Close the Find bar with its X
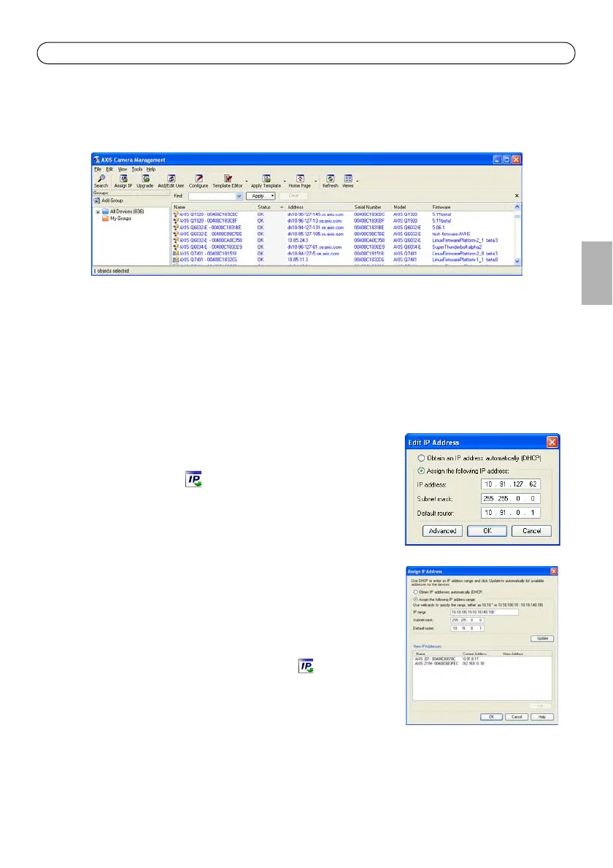Viewport: 613px width, 868px height. pos(517,195)
